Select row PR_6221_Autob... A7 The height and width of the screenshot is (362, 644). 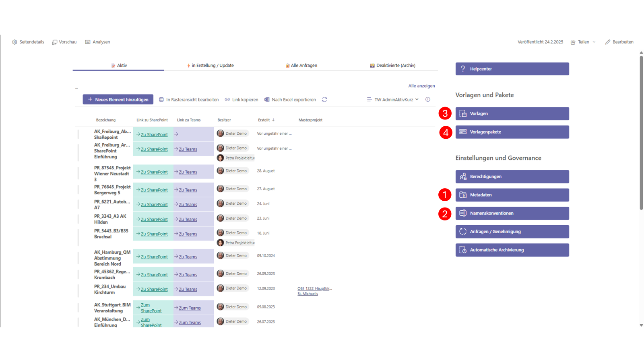pyautogui.click(x=78, y=205)
